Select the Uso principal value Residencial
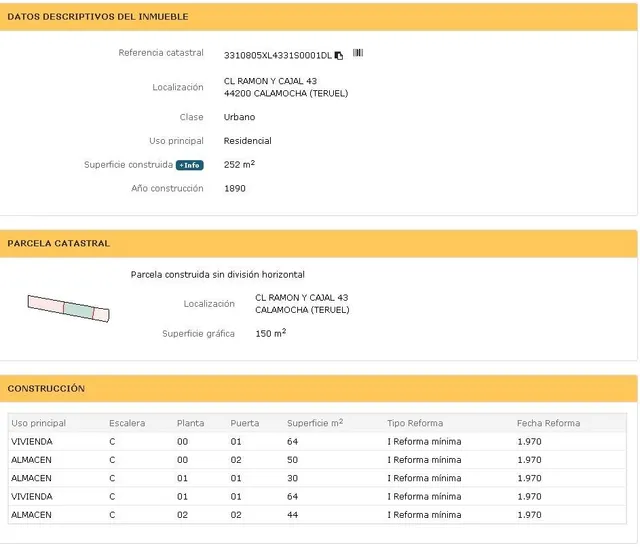Screen dimensions: 640x547 click(247, 141)
